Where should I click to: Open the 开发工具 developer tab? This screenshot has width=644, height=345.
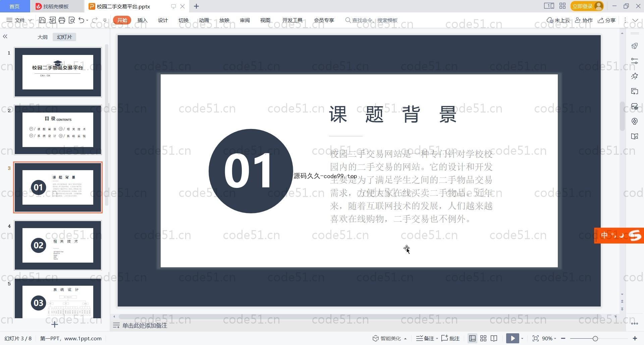point(292,20)
